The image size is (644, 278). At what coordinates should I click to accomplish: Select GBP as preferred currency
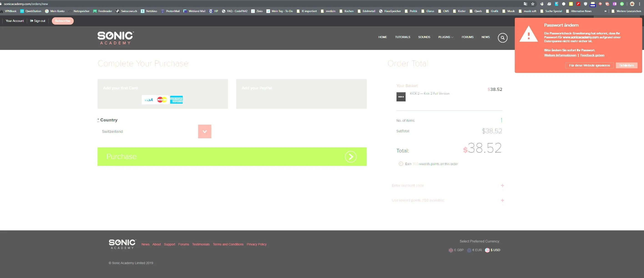tap(456, 250)
